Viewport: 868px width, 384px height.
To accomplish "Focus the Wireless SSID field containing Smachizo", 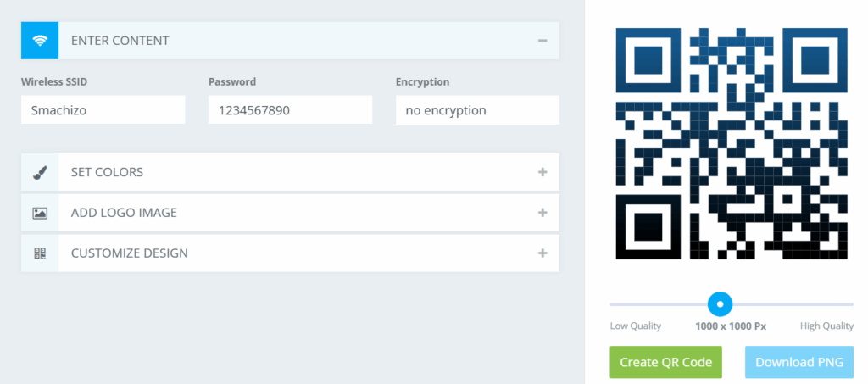I will pos(103,110).
